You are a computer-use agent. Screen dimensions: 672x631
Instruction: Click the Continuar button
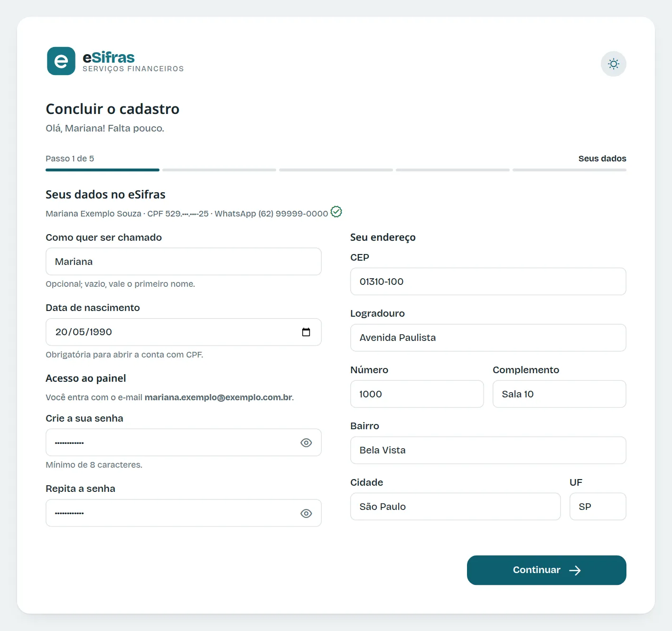[x=547, y=570]
